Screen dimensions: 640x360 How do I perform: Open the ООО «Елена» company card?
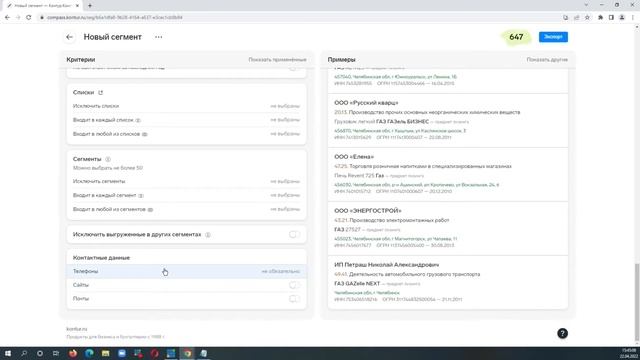pyautogui.click(x=448, y=174)
